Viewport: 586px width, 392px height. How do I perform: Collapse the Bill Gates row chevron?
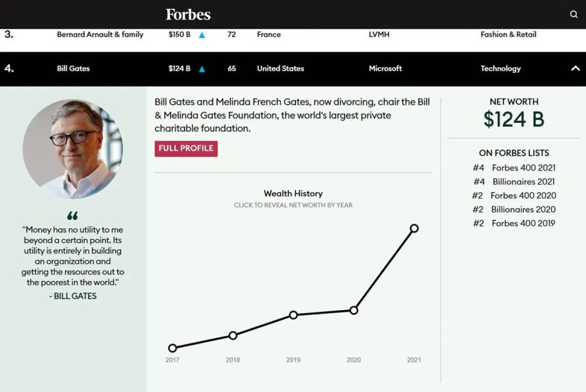[575, 69]
